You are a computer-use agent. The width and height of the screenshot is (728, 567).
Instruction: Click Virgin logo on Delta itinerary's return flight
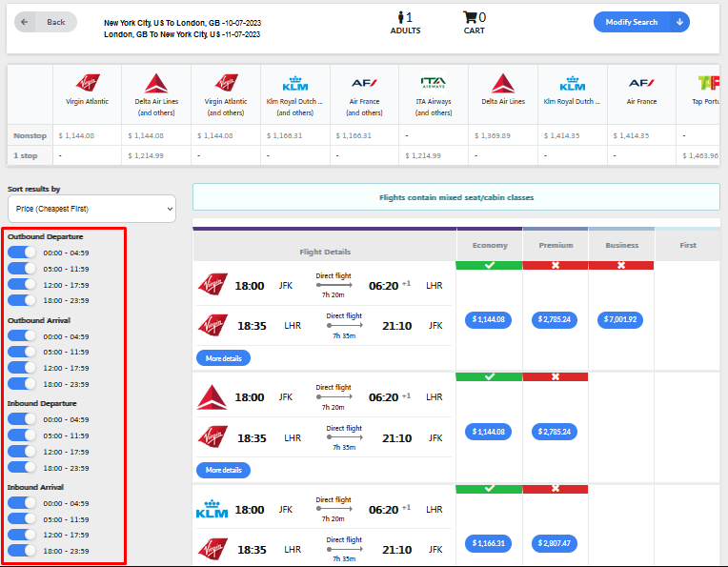click(212, 437)
